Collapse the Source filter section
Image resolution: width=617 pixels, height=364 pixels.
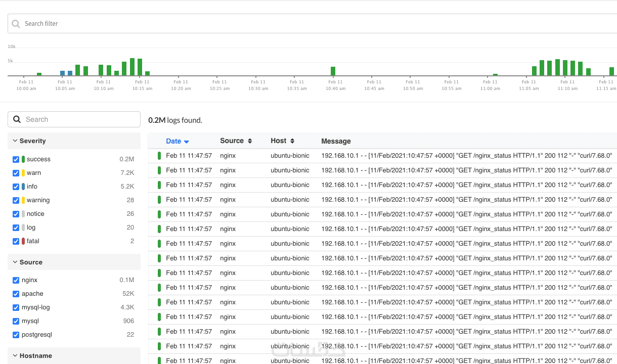[74, 262]
